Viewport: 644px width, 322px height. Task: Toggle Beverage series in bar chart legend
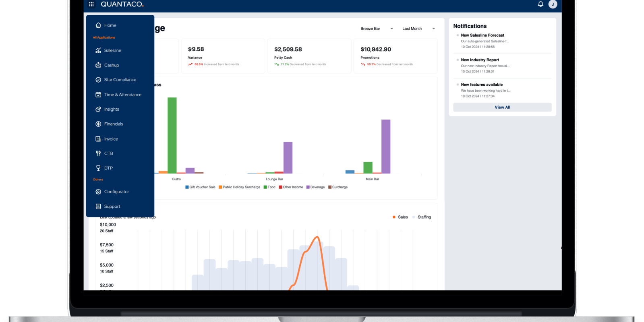click(x=315, y=187)
